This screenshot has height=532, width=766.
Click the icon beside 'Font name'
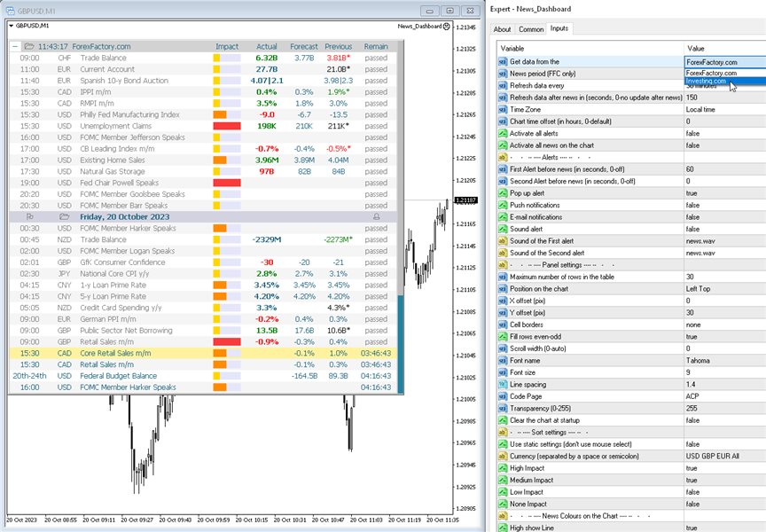[503, 361]
